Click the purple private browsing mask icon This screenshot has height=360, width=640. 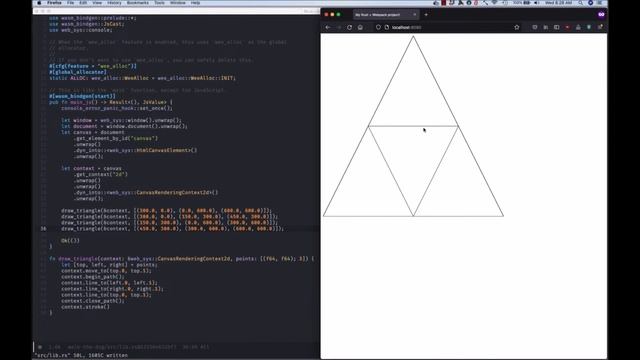point(601,15)
